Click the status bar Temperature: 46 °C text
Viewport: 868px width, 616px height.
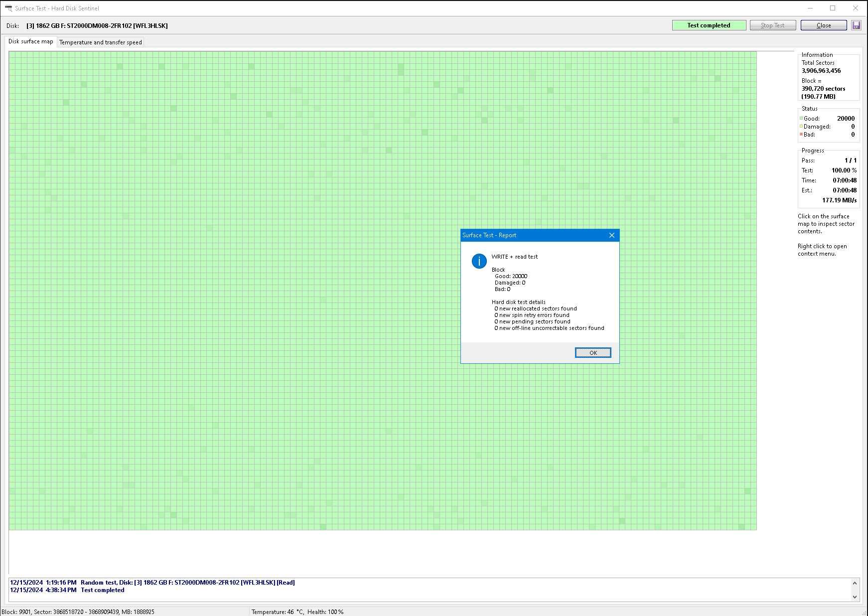(277, 612)
